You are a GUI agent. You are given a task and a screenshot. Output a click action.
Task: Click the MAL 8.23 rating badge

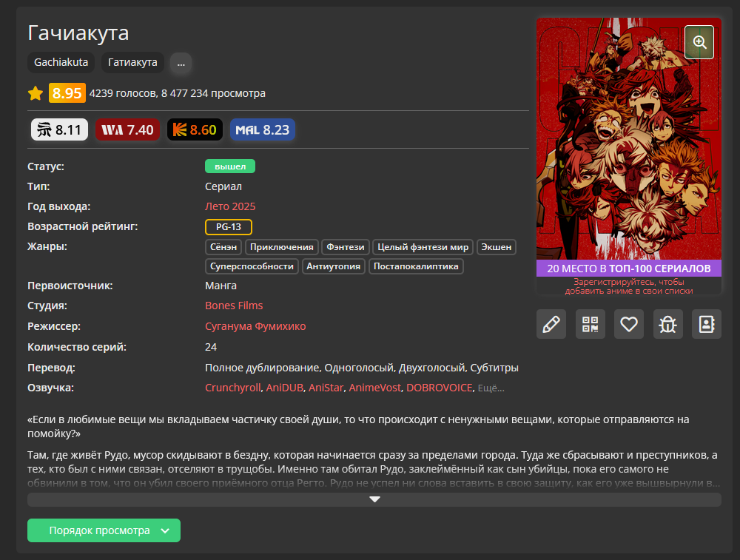[x=262, y=130]
